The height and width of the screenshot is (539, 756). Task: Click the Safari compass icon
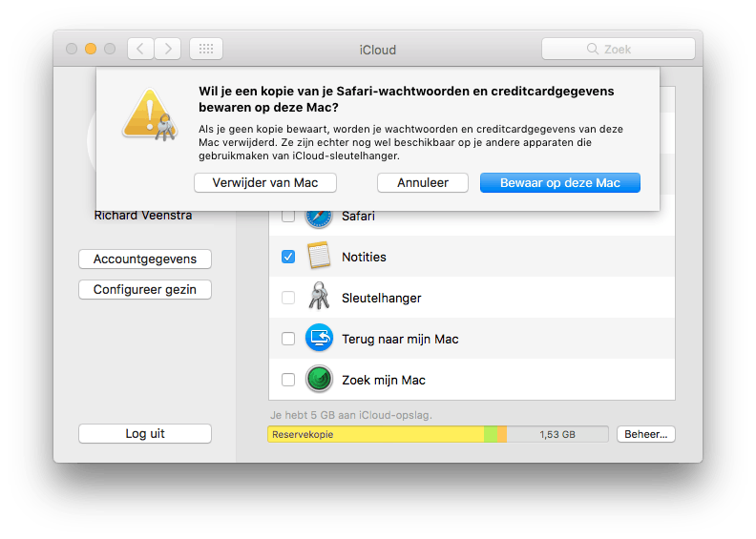point(319,219)
